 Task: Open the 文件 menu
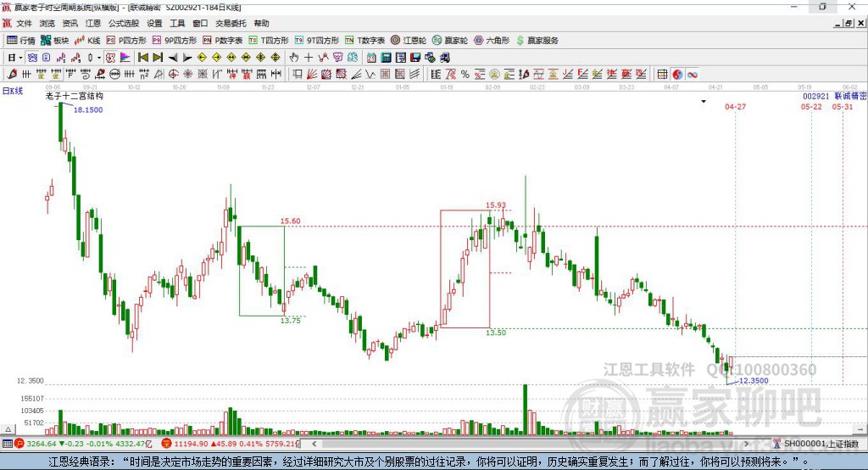tap(24, 23)
